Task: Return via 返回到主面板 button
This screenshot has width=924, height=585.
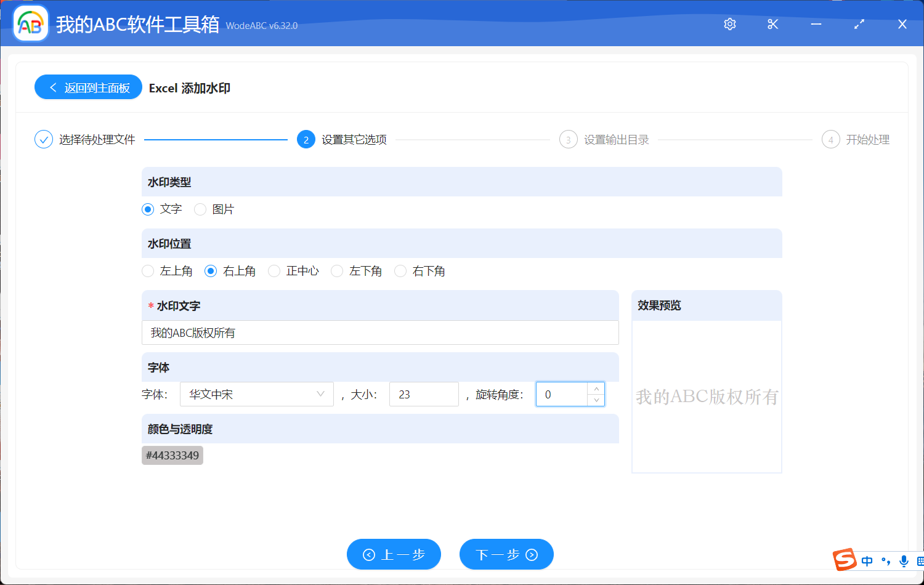Action: [88, 87]
